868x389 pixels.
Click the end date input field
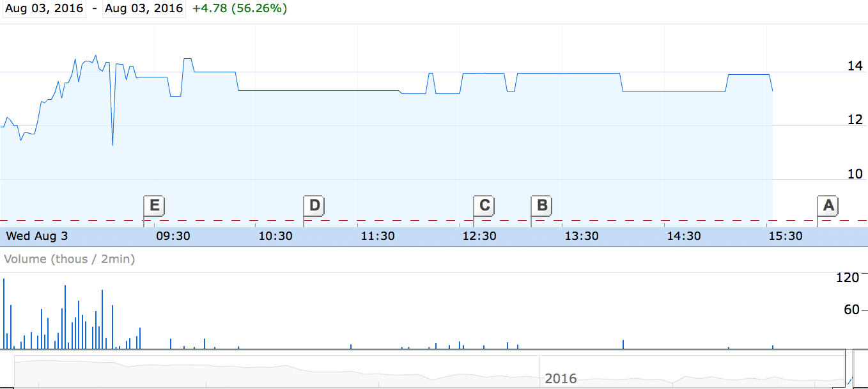pos(143,8)
